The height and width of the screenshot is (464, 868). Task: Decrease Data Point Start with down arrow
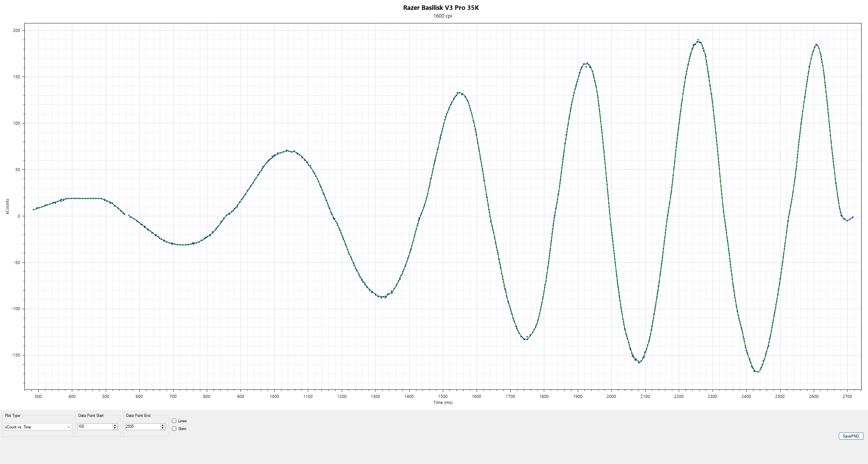pos(115,428)
